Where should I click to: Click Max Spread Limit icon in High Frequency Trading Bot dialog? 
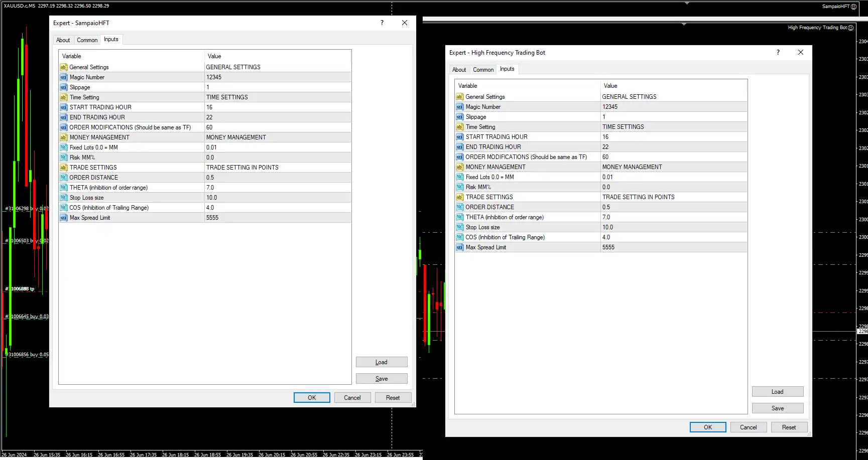coord(459,247)
